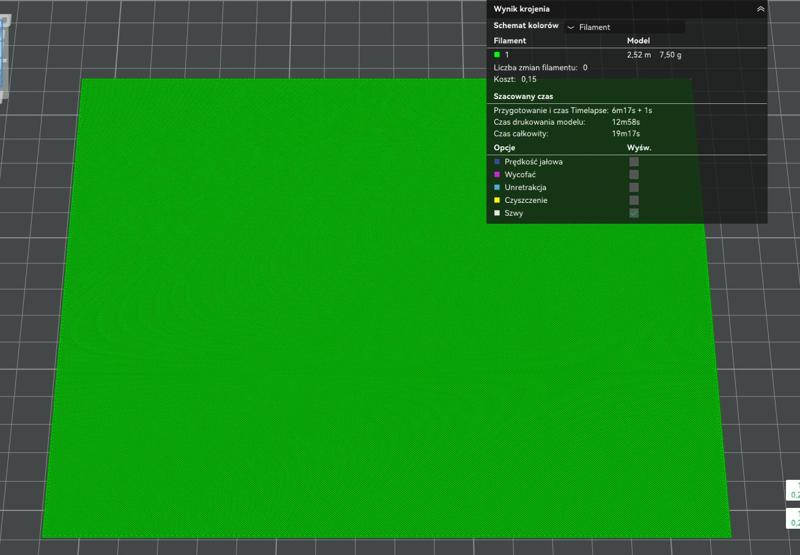Click the Liczba zmian filamentu: 0 line
The height and width of the screenshot is (555, 800).
point(540,67)
